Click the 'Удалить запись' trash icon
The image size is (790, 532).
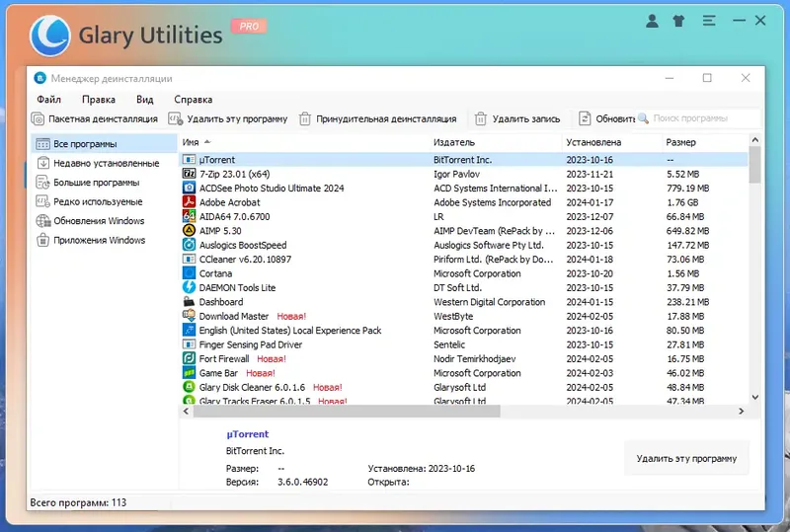[x=481, y=118]
